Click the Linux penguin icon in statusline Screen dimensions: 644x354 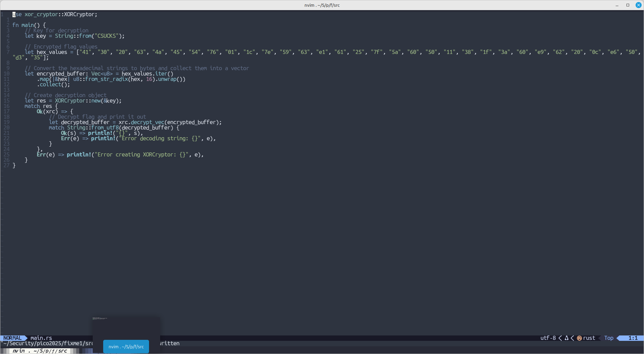[x=566, y=338]
